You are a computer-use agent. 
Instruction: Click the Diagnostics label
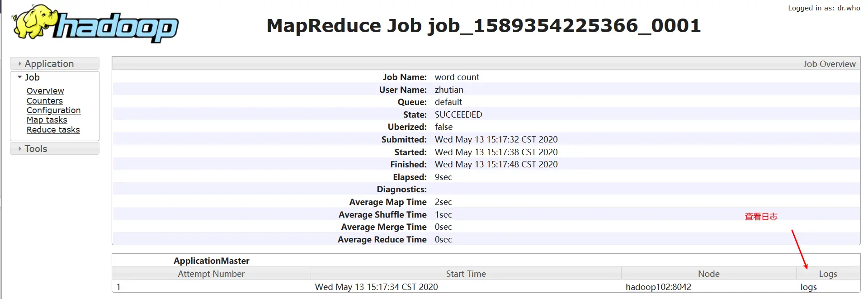(x=402, y=189)
